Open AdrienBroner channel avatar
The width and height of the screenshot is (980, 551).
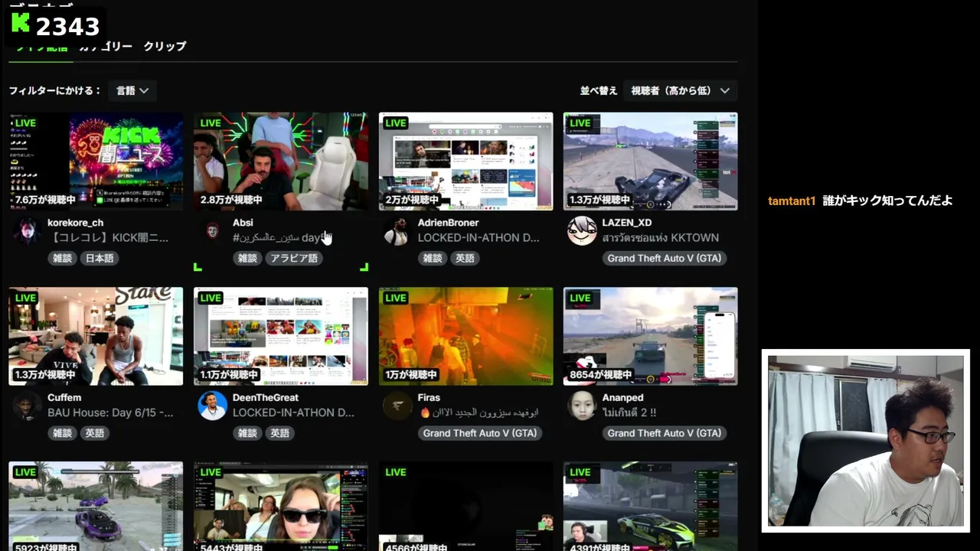[397, 230]
